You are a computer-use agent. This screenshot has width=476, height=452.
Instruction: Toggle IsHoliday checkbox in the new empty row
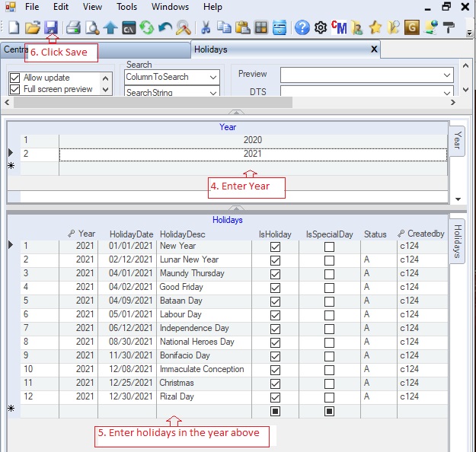pos(275,411)
